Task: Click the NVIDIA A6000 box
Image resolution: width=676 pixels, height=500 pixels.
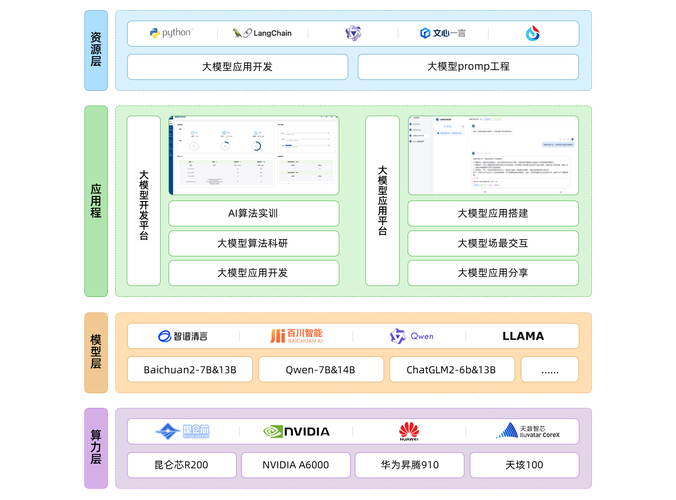Action: [x=296, y=465]
